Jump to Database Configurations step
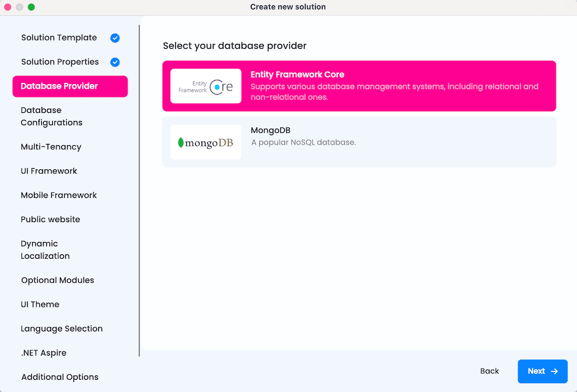 [x=52, y=116]
